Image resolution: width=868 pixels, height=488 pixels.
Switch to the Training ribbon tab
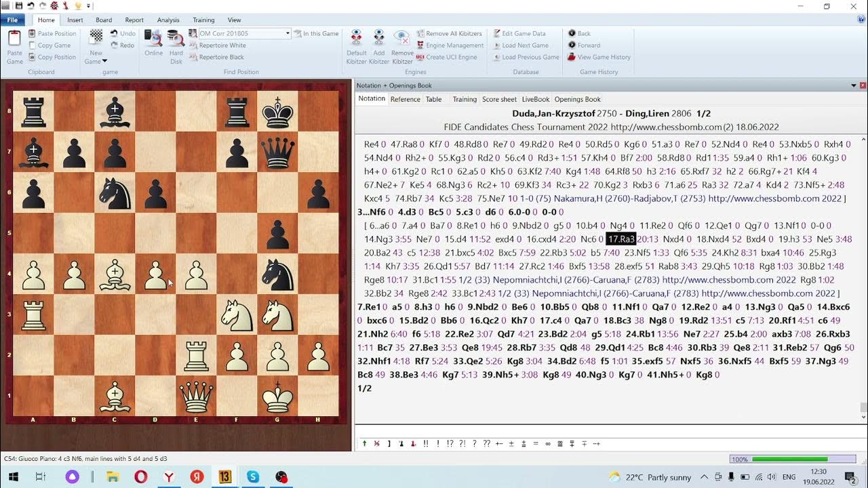coord(203,20)
